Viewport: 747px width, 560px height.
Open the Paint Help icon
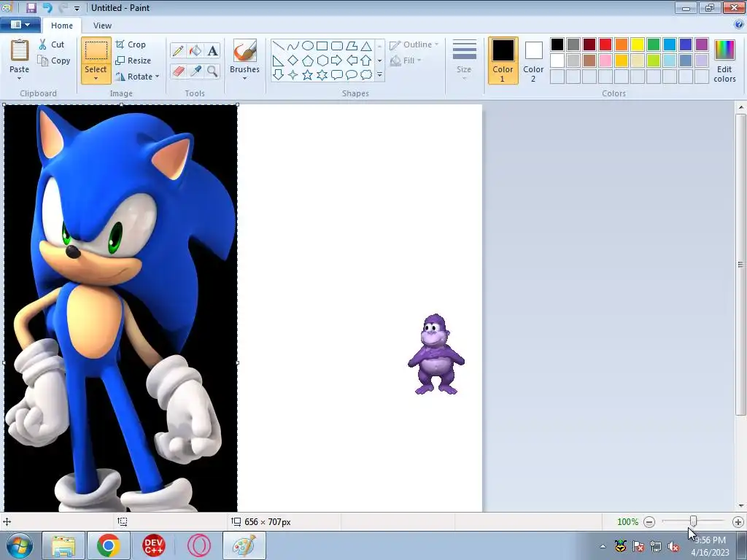[x=739, y=24]
